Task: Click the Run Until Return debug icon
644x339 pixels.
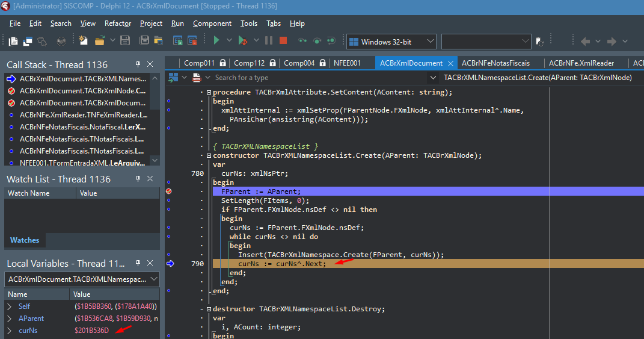Action: point(331,41)
